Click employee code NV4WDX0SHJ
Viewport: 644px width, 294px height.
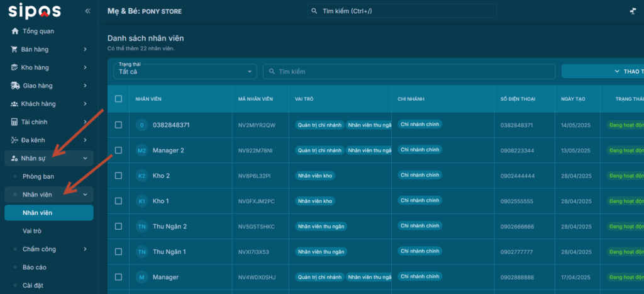[x=257, y=278]
